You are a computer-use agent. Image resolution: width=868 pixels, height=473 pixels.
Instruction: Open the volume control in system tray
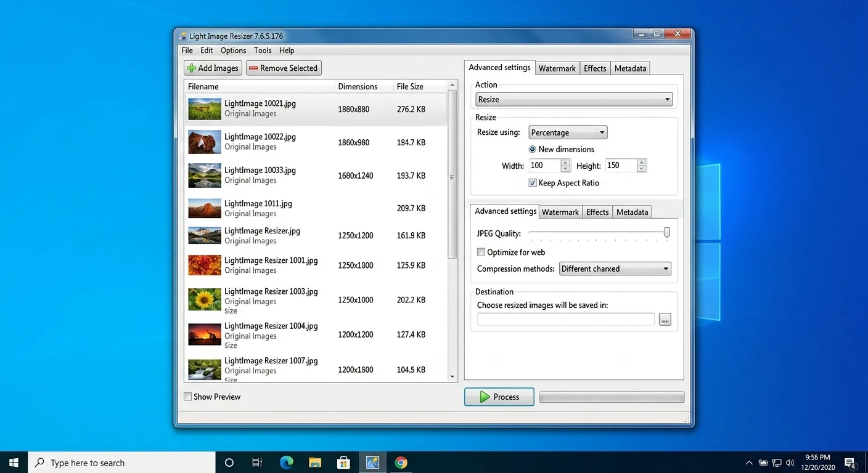coord(790,463)
